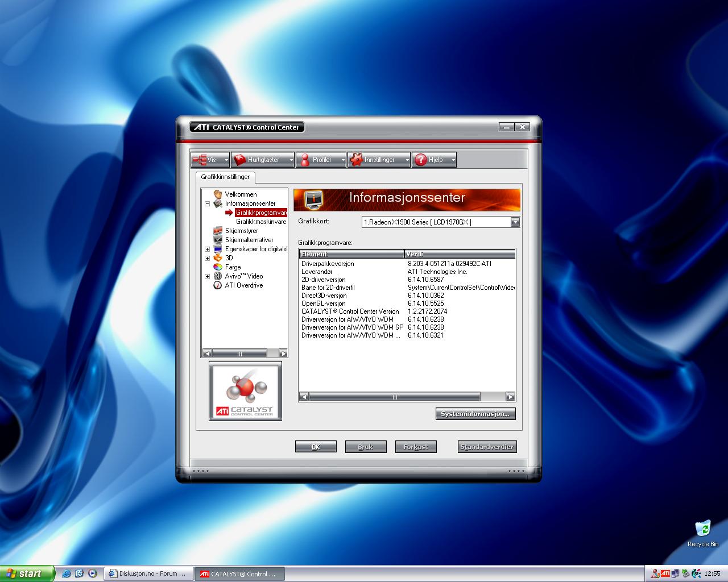Click the Element column header
The height and width of the screenshot is (582, 728).
[351, 254]
